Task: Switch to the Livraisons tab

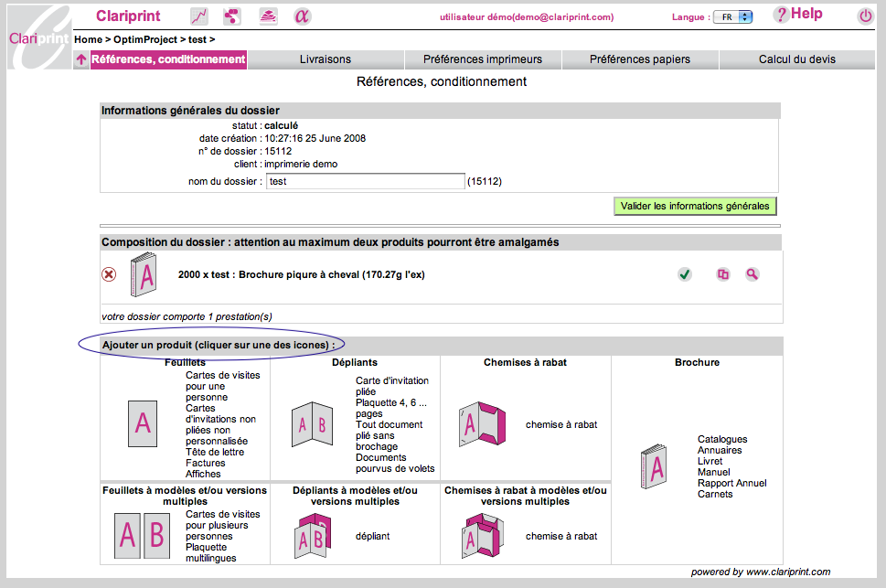Action: tap(326, 59)
